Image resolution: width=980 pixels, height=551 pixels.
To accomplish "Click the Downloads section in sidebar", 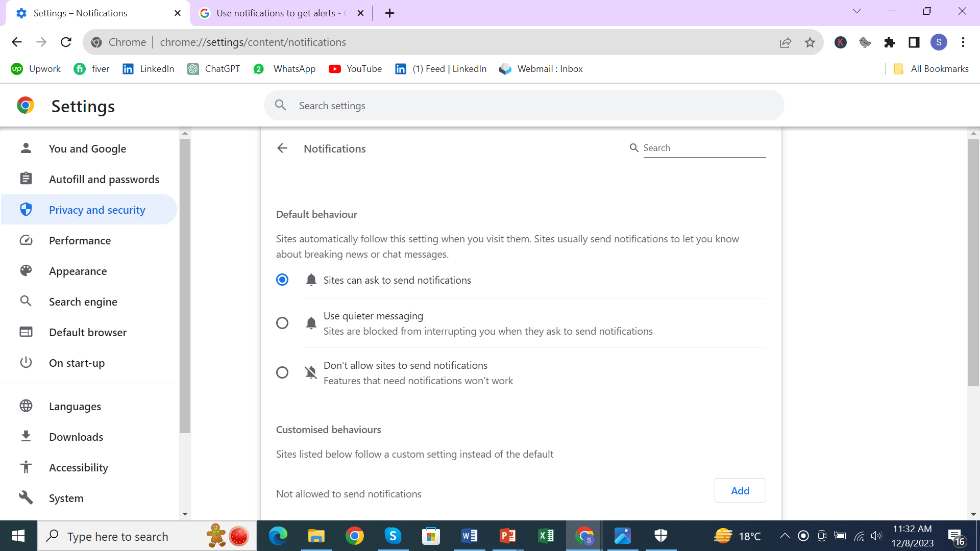I will click(76, 437).
